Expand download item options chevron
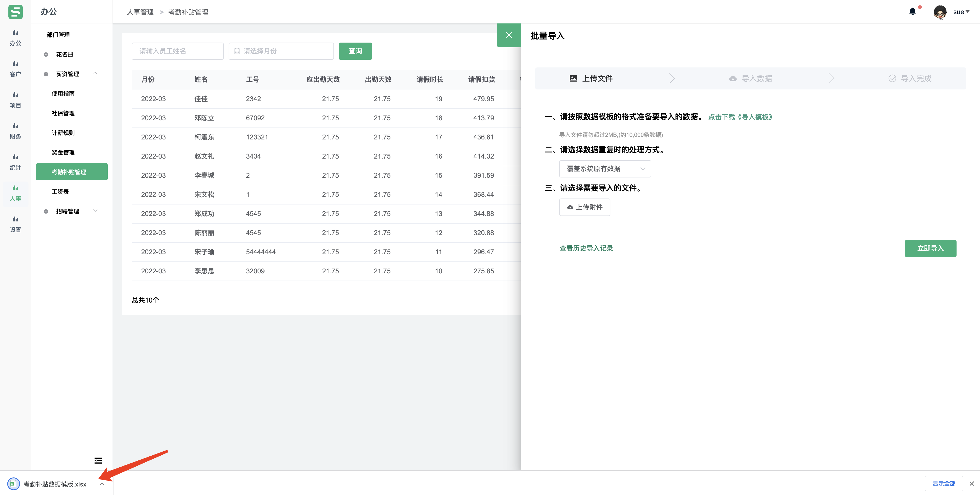Viewport: 980px width, 497px height. [102, 484]
